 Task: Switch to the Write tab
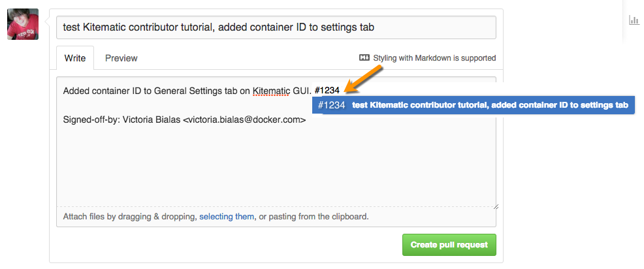[x=75, y=58]
